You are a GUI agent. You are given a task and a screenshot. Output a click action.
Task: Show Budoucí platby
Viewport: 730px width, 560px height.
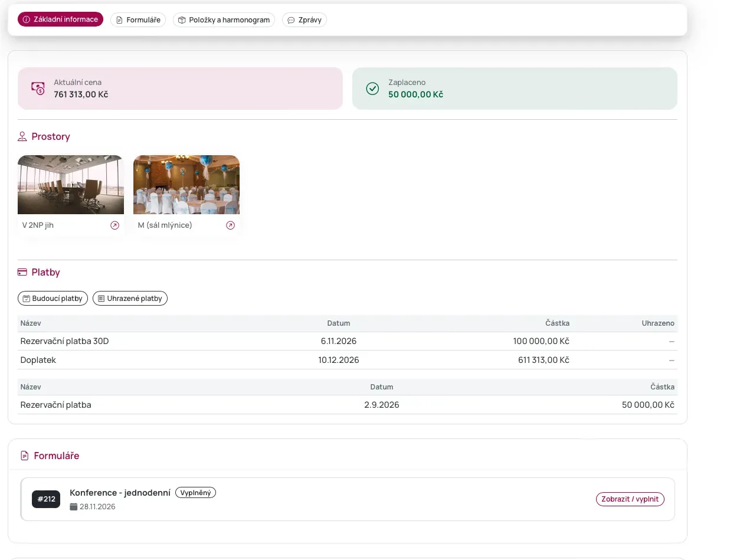pyautogui.click(x=53, y=299)
